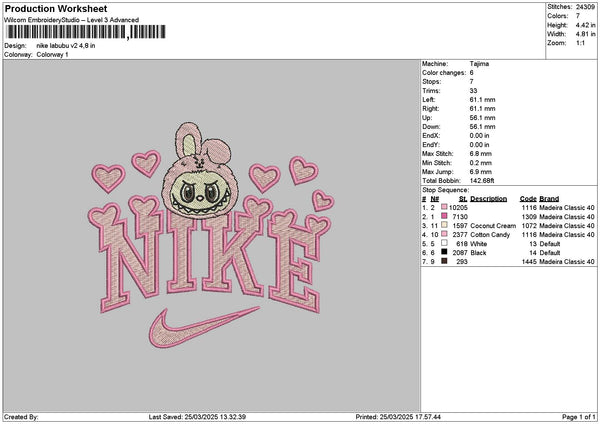Click the St. stitch count column header

click(x=463, y=198)
